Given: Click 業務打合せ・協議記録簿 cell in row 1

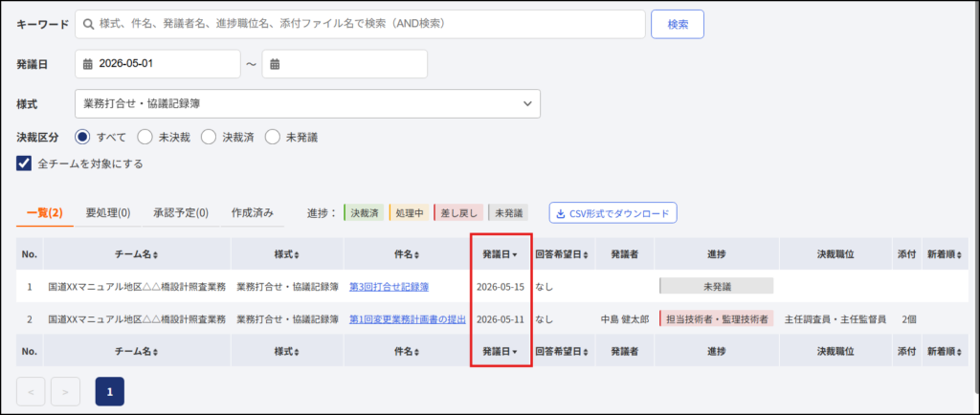Looking at the screenshot, I should [287, 287].
